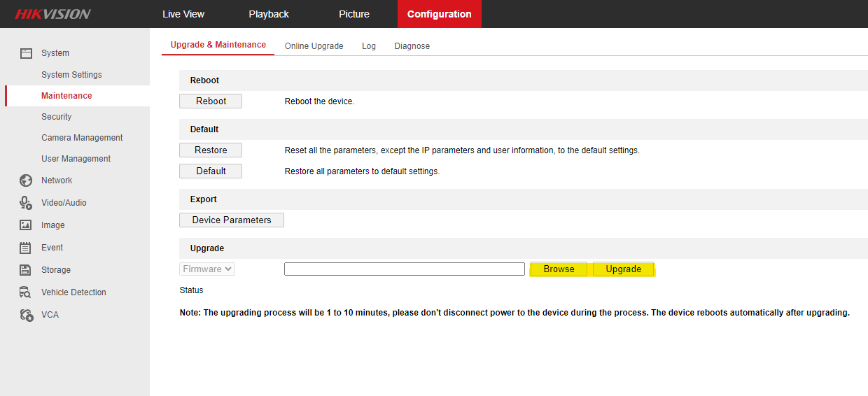Open the Log tab
This screenshot has width=868, height=396.
tap(369, 46)
